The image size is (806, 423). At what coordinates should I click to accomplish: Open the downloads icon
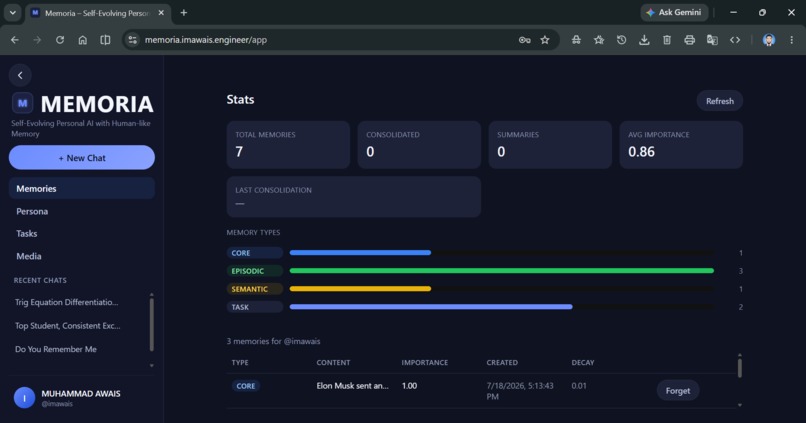pos(644,40)
